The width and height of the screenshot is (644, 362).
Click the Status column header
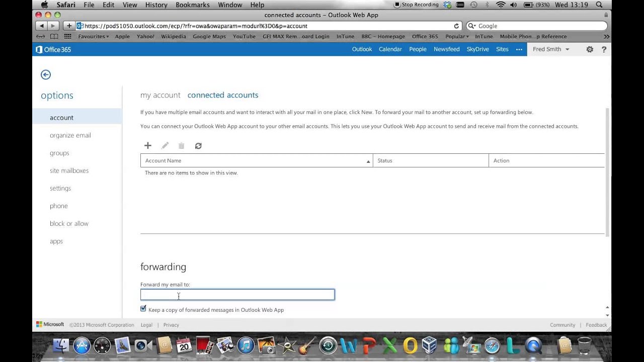431,160
